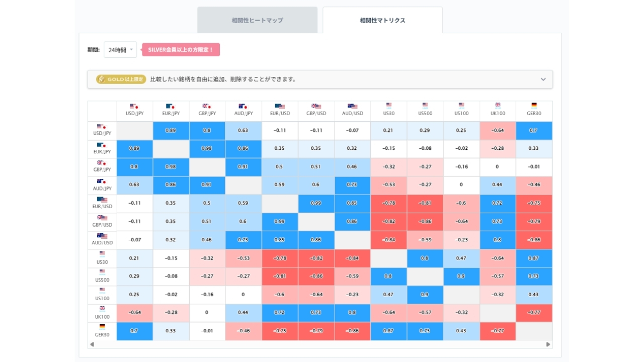Click the EUR/JPY column header flag
Viewport: 644px width, 362px height.
coord(171,106)
